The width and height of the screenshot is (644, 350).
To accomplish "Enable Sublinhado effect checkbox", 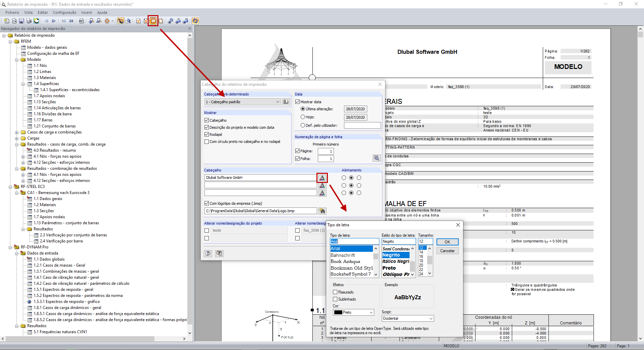I will tap(335, 299).
